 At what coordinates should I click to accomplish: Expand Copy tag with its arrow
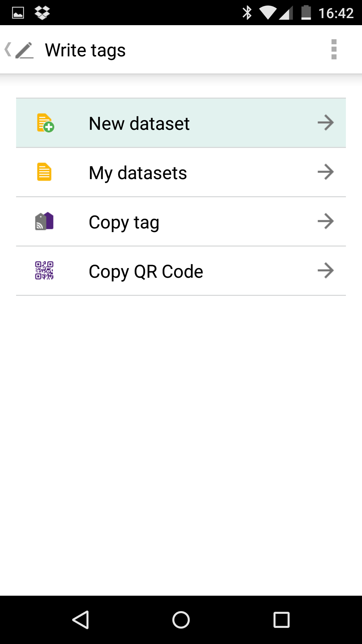click(325, 221)
